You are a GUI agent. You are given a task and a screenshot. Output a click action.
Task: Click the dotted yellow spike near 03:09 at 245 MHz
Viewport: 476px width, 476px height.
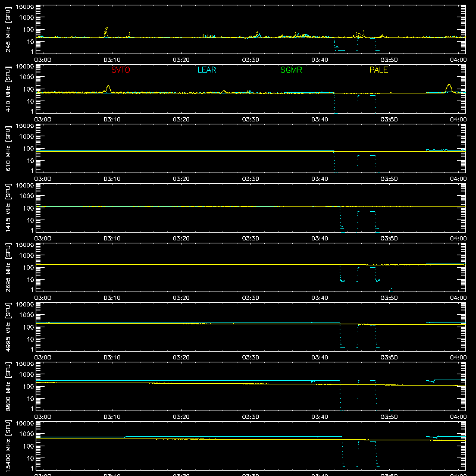click(106, 32)
